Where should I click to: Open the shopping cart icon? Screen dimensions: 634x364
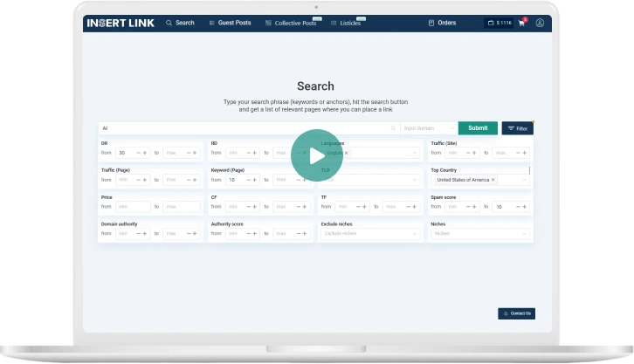coord(521,23)
